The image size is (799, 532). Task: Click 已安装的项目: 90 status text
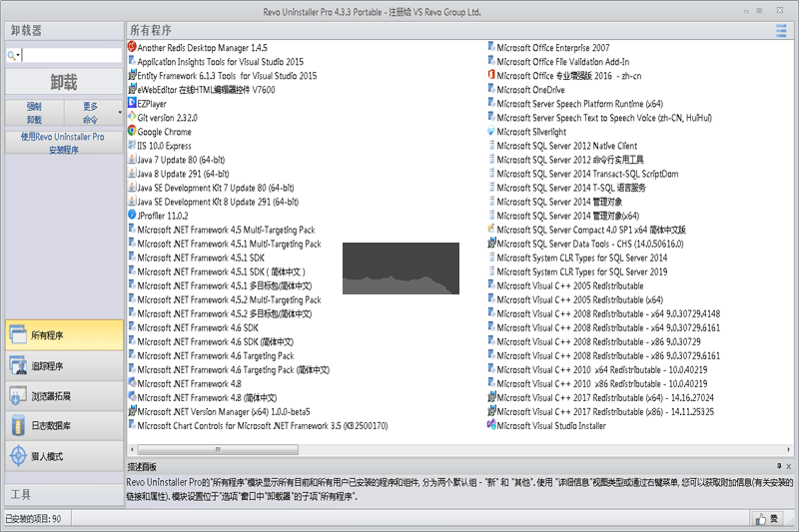34,518
